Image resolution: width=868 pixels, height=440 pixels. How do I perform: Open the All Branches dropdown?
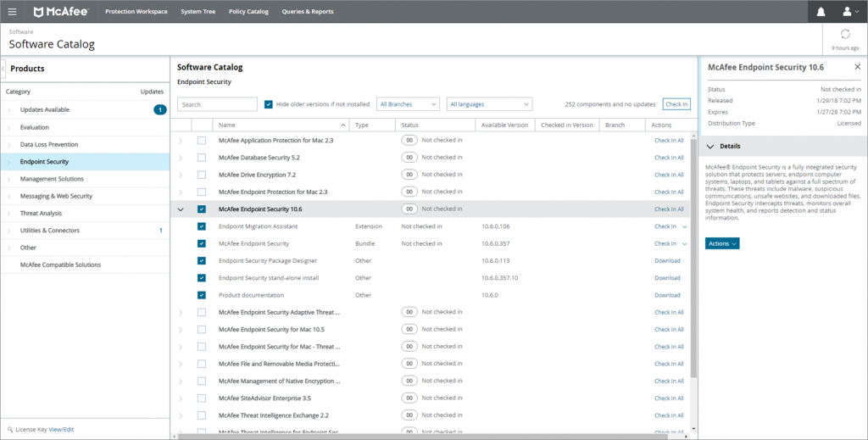pos(408,104)
